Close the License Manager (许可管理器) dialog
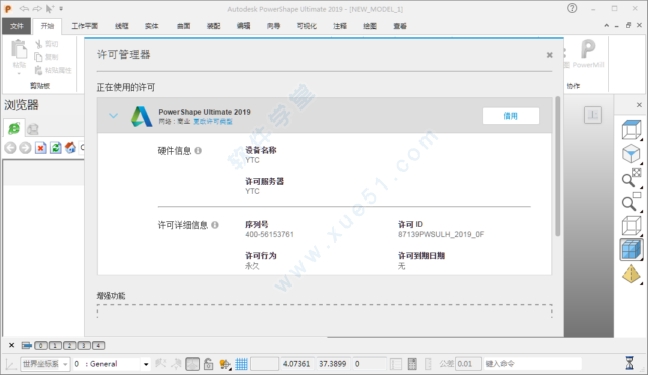The image size is (648, 375). click(x=550, y=55)
